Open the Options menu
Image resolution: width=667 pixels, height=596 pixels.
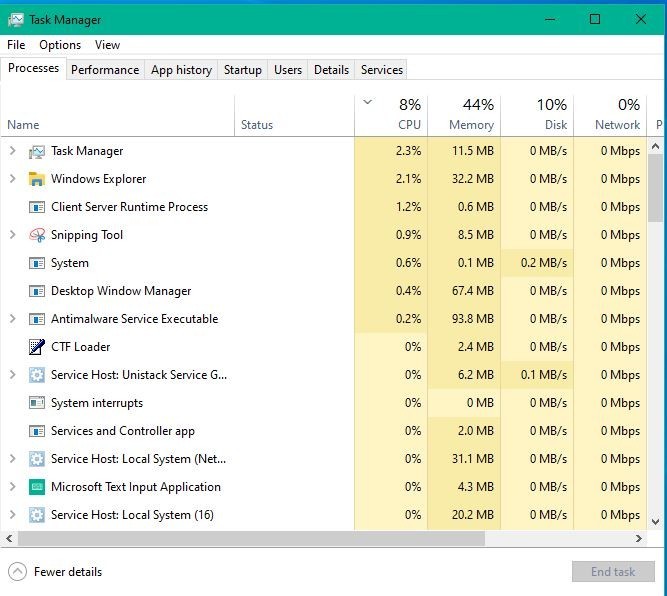pyautogui.click(x=60, y=45)
